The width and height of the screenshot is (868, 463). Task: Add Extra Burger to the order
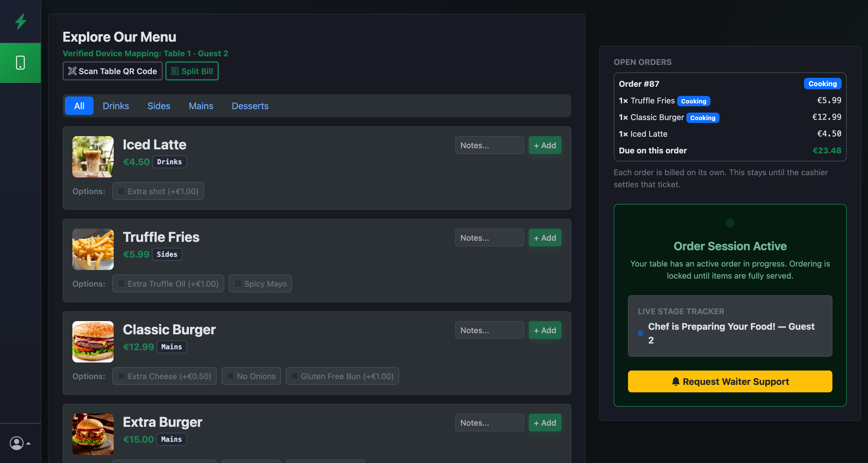545,423
